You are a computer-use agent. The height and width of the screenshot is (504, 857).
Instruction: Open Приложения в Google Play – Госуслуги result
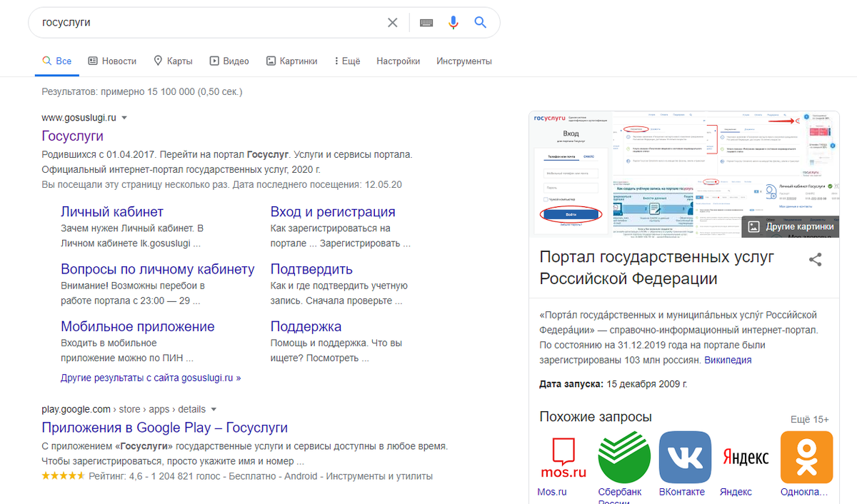(x=165, y=428)
